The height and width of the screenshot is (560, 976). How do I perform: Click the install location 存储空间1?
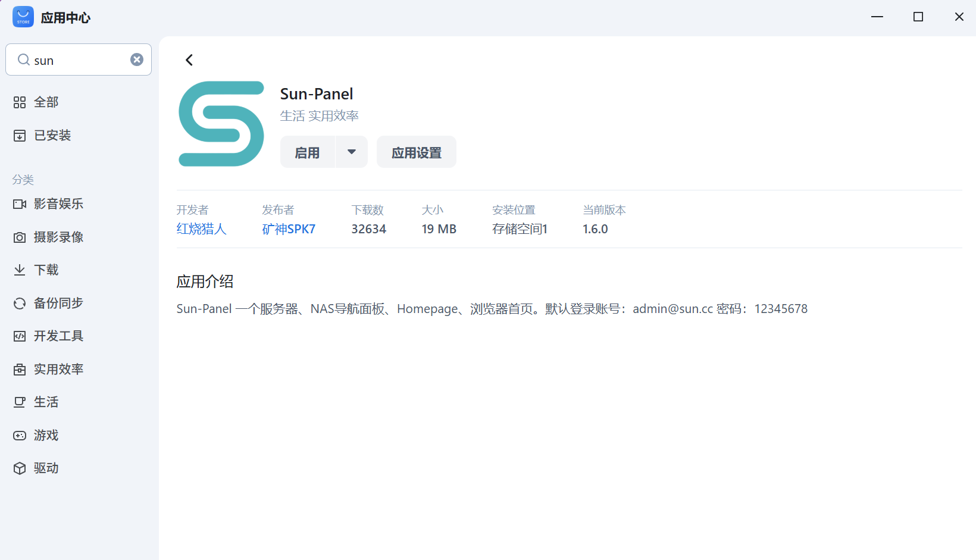(x=520, y=229)
